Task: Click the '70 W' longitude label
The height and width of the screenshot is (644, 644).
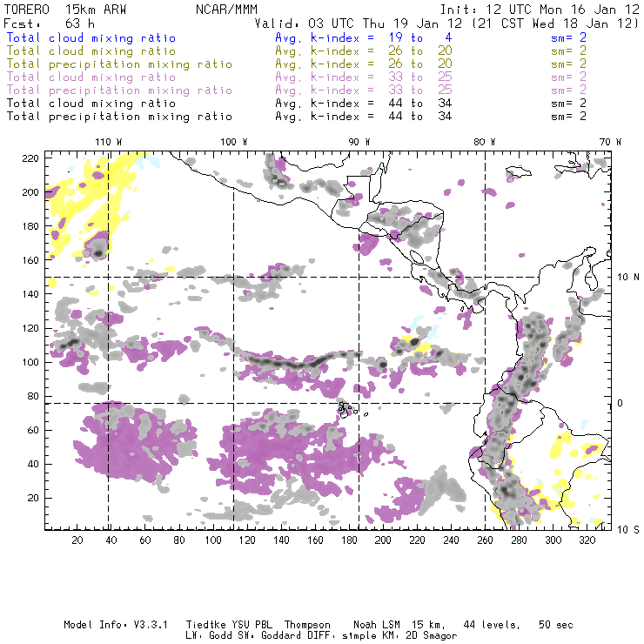Action: 610,142
